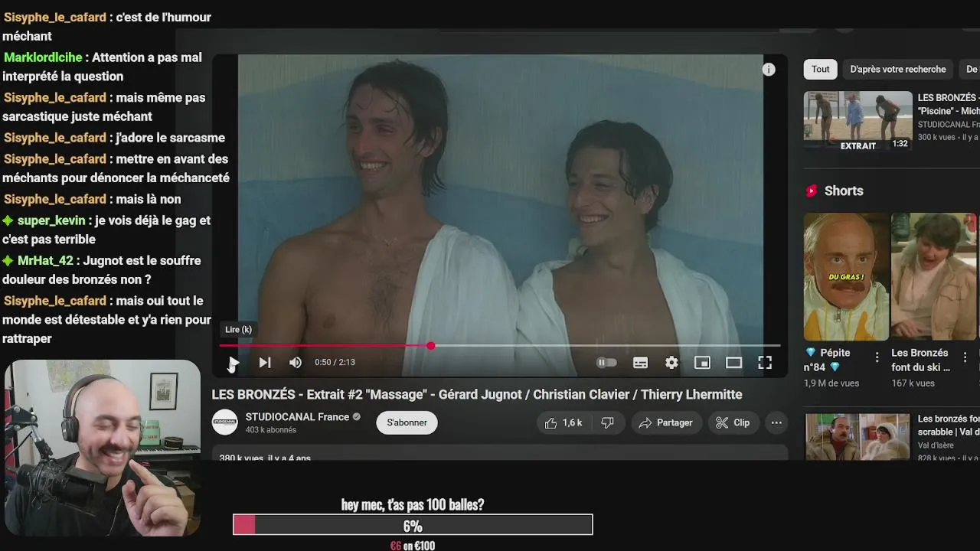Open the video info card icon
The width and height of the screenshot is (980, 551).
(769, 70)
